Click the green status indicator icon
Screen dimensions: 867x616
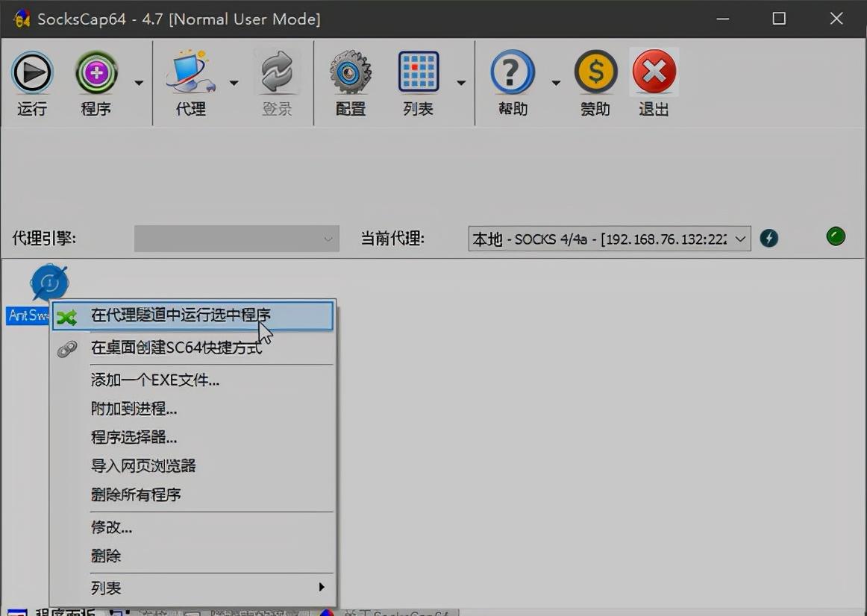(836, 236)
